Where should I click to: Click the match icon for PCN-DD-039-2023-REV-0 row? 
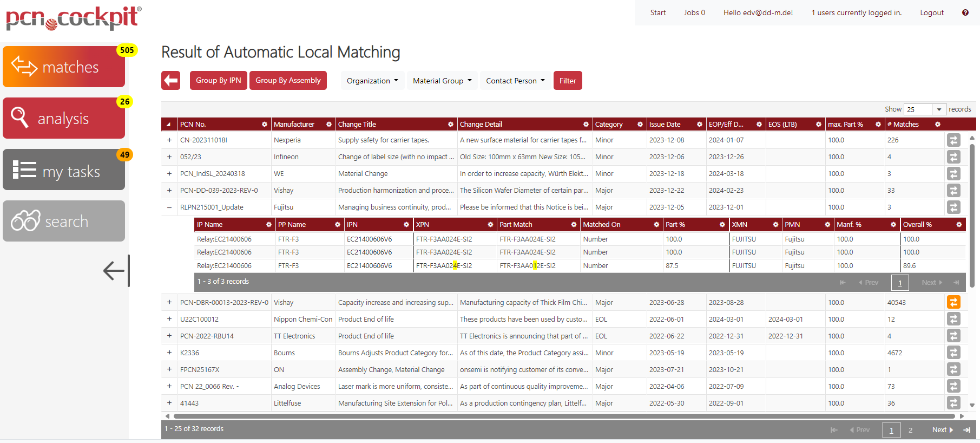953,190
